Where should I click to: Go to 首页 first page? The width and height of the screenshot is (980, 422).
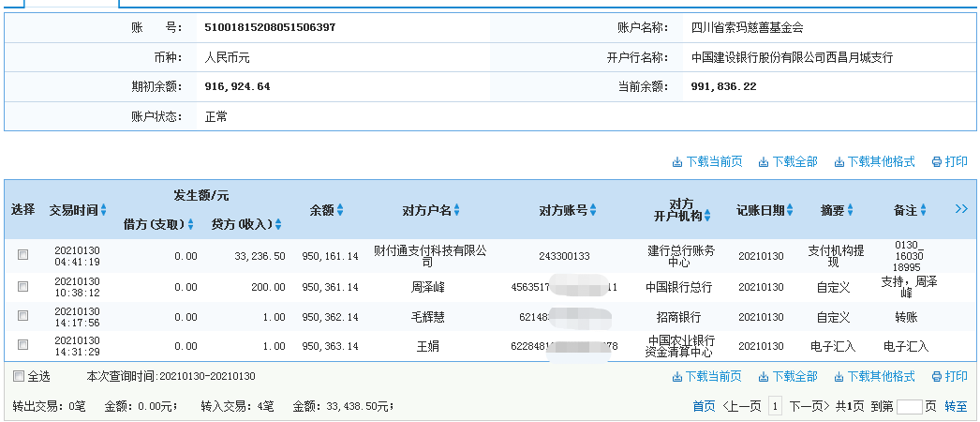[703, 407]
